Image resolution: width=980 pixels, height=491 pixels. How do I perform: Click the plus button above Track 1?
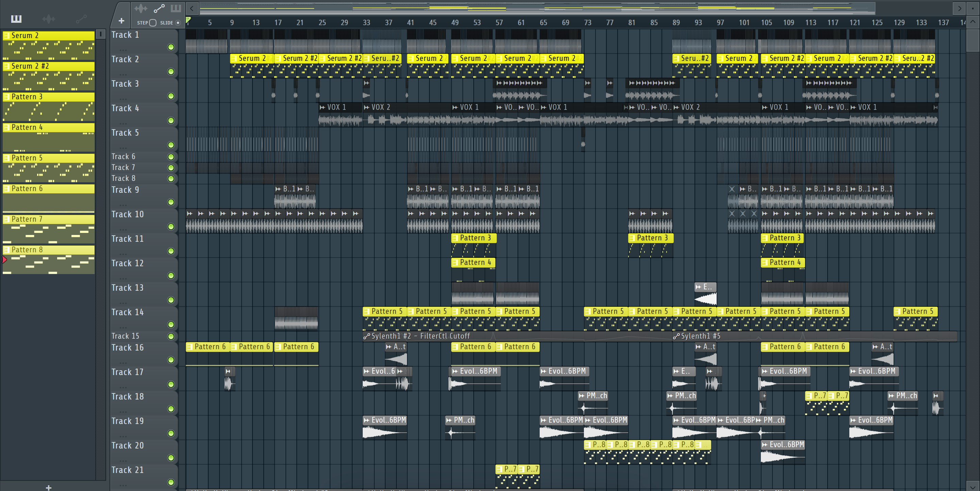pos(121,21)
